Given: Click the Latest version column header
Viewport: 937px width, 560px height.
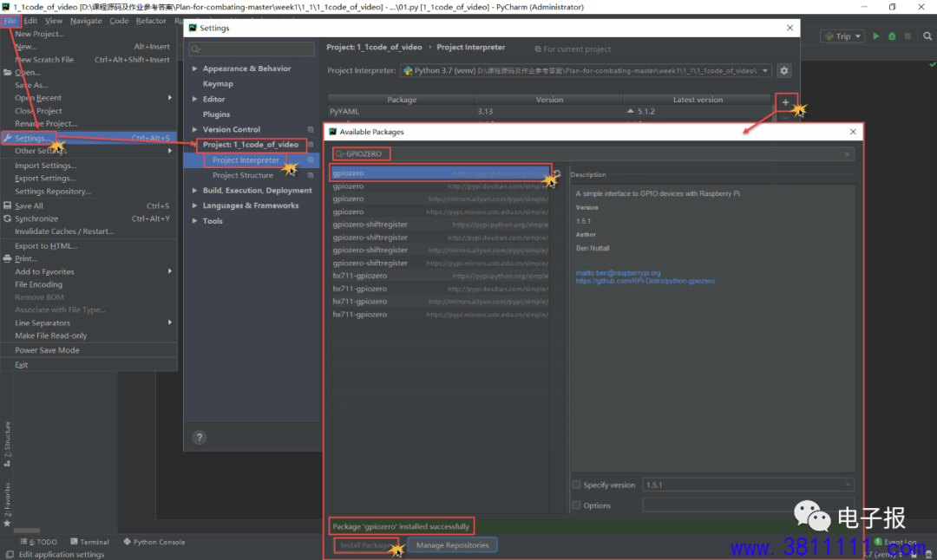Looking at the screenshot, I should 698,100.
